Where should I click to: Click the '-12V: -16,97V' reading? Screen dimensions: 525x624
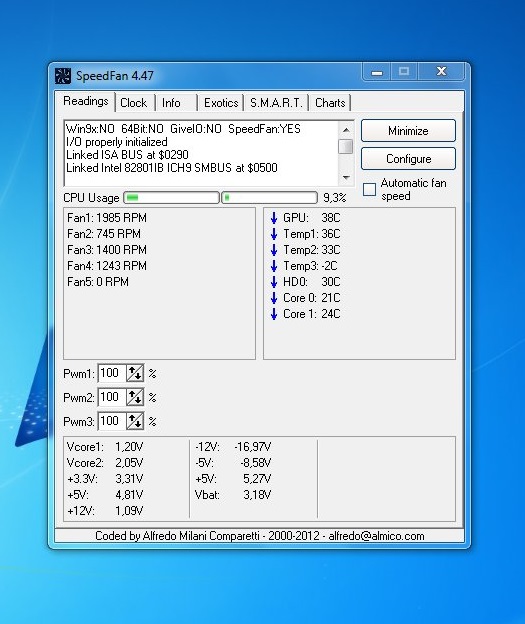coord(233,447)
